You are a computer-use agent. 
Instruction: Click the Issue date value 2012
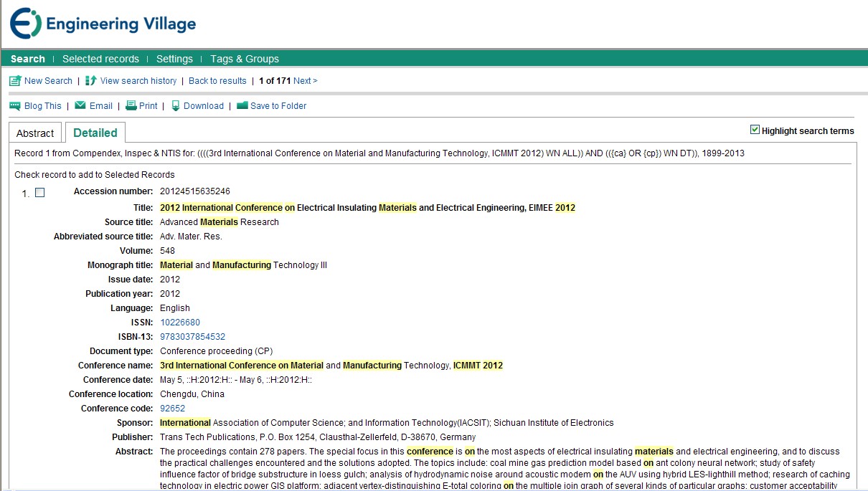click(x=170, y=280)
